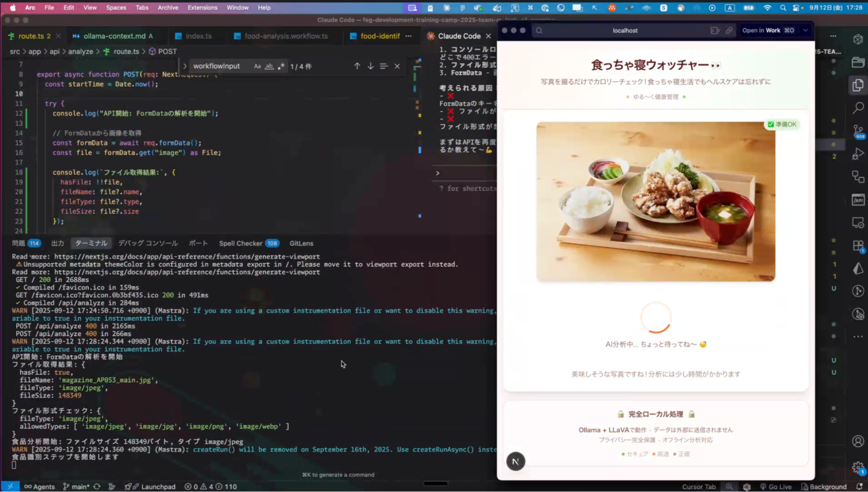Go to previous find match arrow
868x492 pixels.
coord(357,66)
